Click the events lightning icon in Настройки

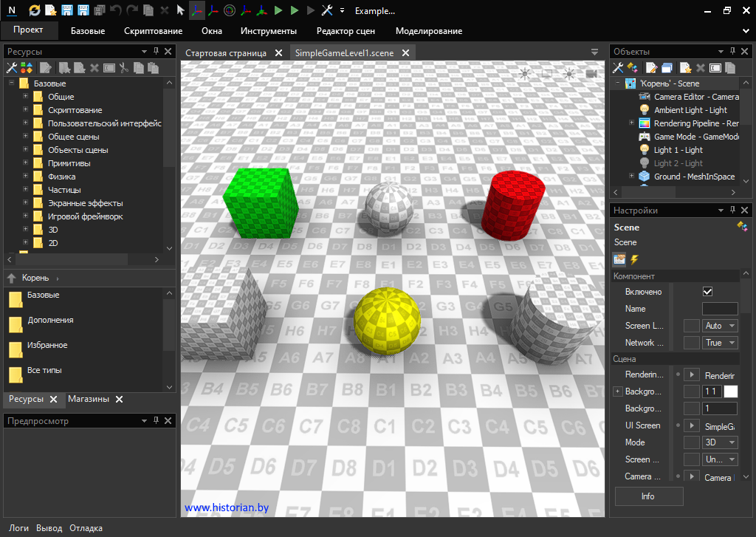pyautogui.click(x=634, y=259)
